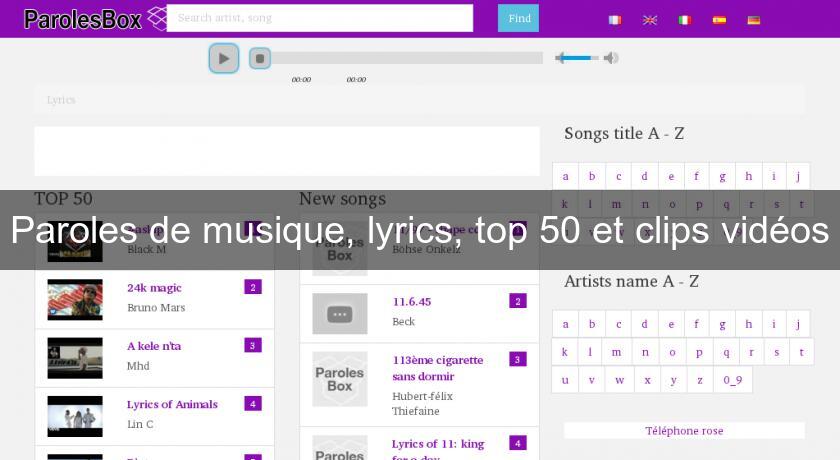
Task: Select letter j under Songs title
Action: click(x=798, y=176)
